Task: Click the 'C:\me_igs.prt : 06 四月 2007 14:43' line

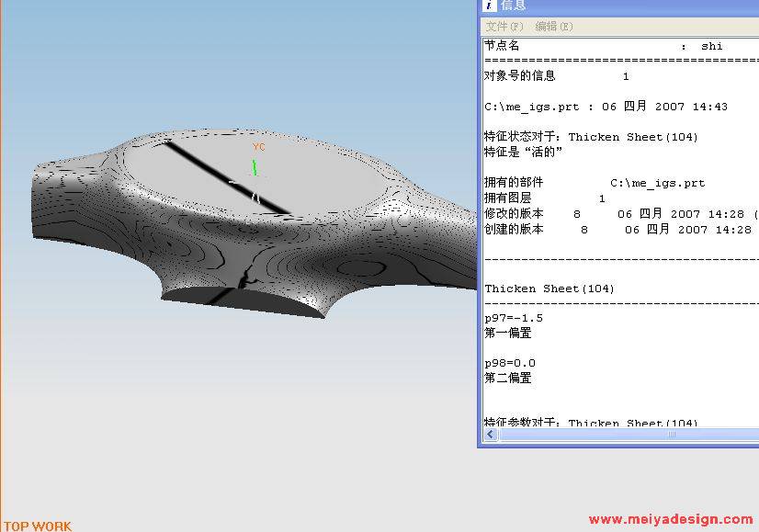Action: (x=606, y=107)
